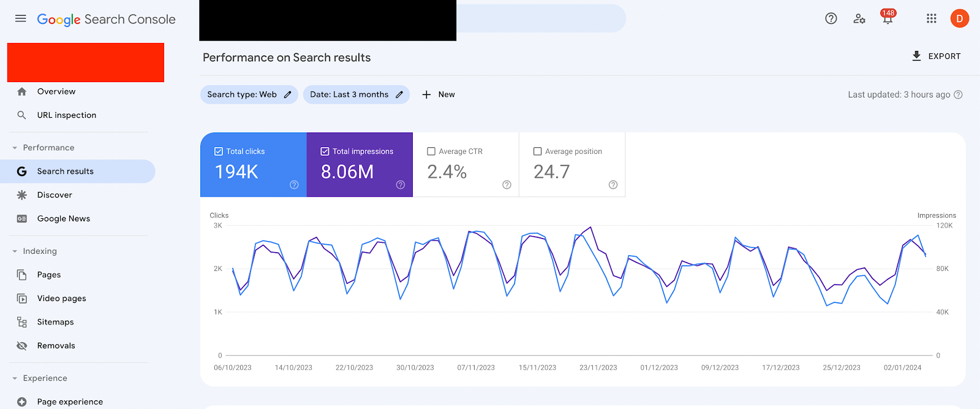
Task: Click the 02/01/2024 axis date label
Action: [902, 368]
